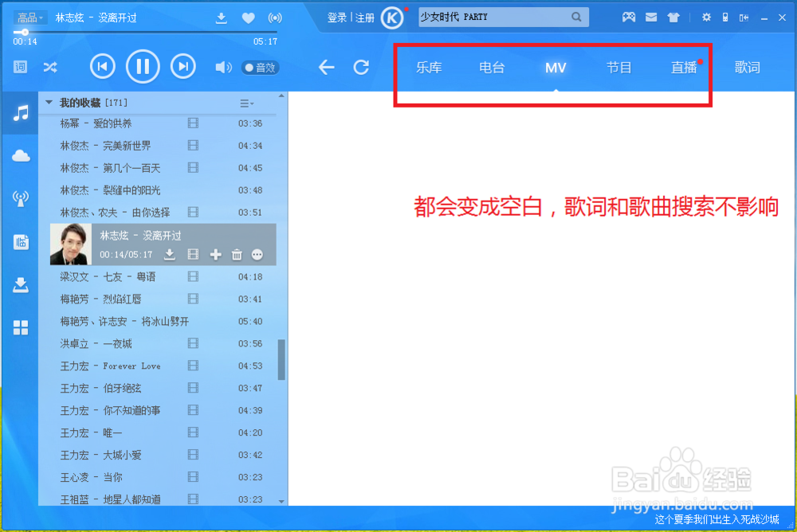
Task: Click the magnifier search icon
Action: [576, 18]
